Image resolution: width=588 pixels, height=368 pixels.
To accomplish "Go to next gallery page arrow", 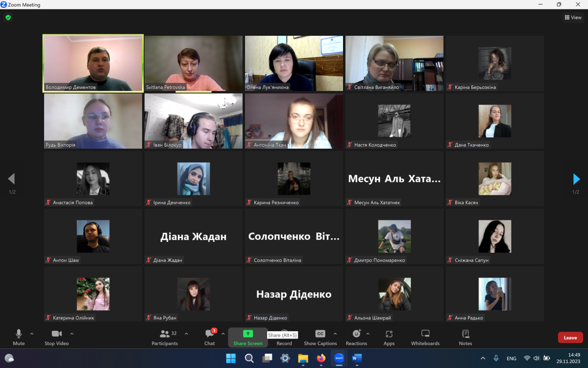I will pos(576,179).
